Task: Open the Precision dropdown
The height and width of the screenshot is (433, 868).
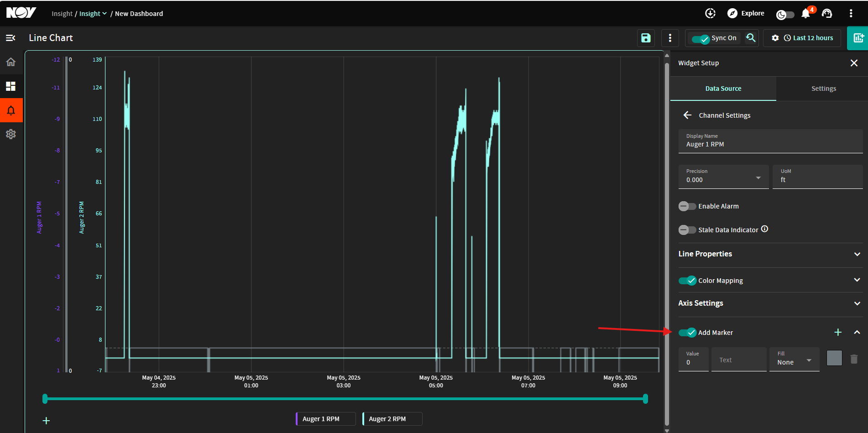Action: point(723,177)
